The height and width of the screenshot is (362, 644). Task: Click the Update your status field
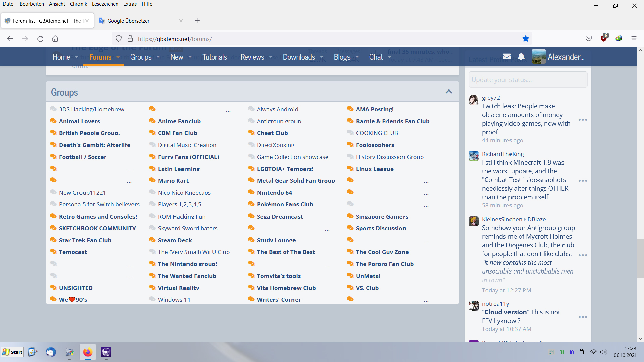pyautogui.click(x=528, y=80)
